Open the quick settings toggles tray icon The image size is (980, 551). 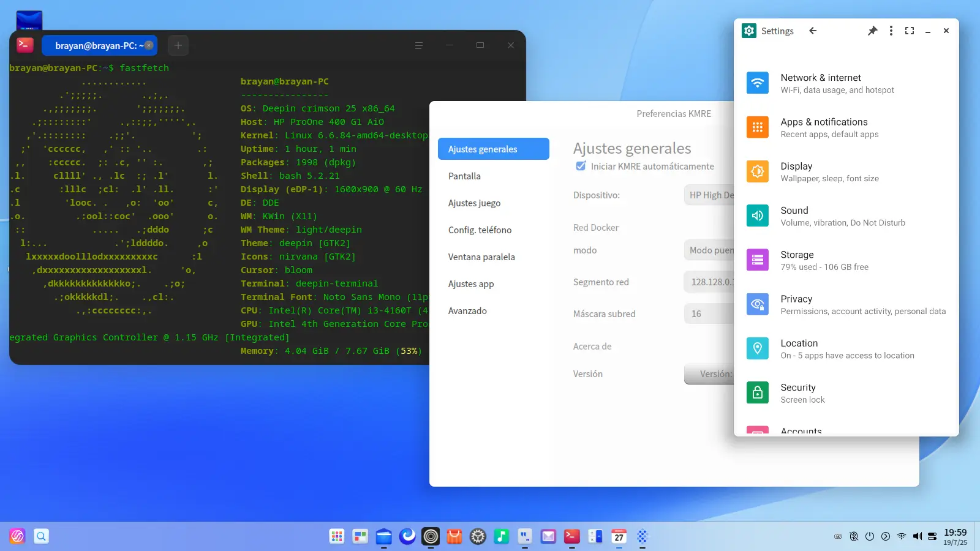point(932,536)
